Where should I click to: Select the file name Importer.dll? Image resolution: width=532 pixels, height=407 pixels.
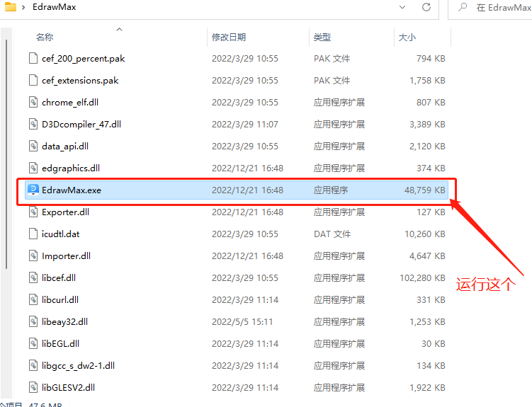point(66,256)
